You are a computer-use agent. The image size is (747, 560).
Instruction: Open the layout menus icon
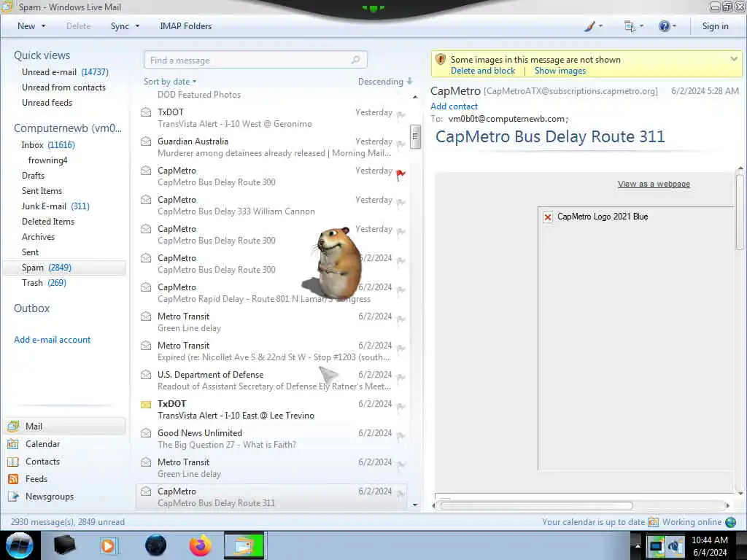point(633,27)
